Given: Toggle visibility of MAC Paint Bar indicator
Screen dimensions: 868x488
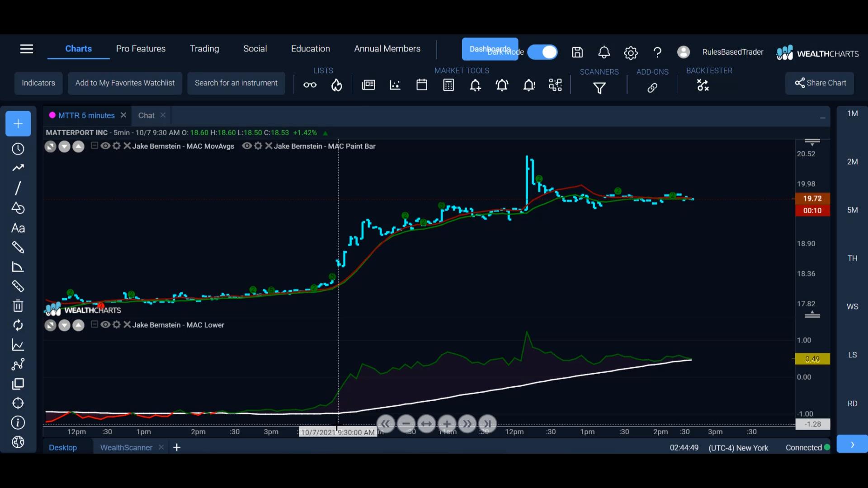Looking at the screenshot, I should 247,146.
